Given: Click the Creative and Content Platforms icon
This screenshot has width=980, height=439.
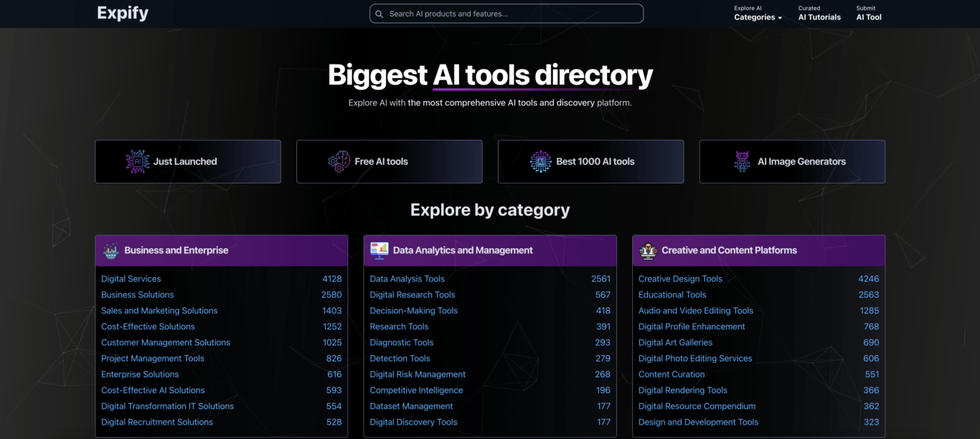Looking at the screenshot, I should click(648, 250).
